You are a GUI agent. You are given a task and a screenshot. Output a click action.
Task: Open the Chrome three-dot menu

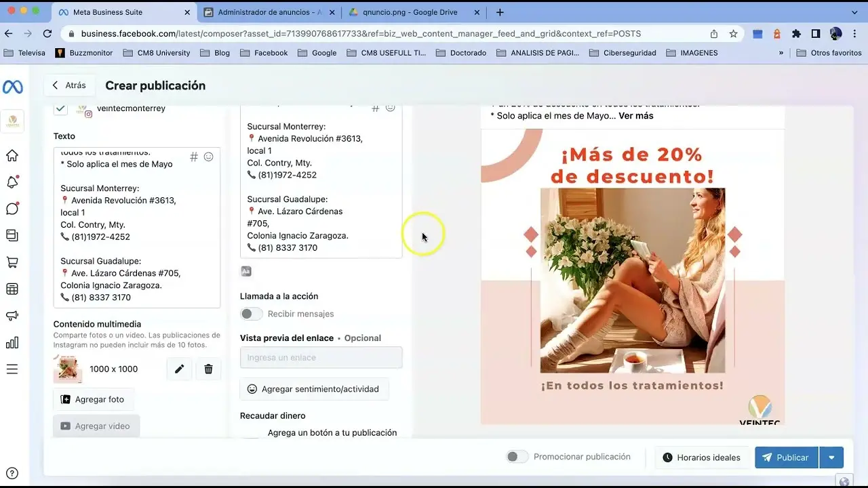tap(855, 33)
